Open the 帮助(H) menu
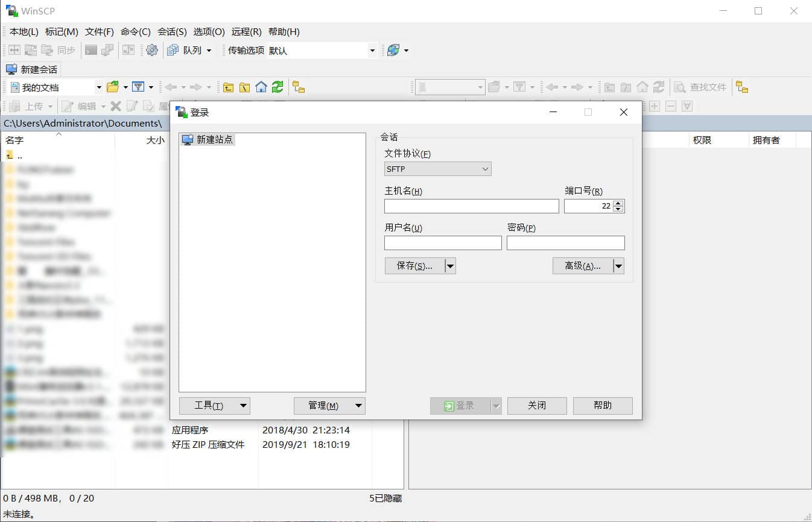The image size is (812, 522). pos(284,31)
